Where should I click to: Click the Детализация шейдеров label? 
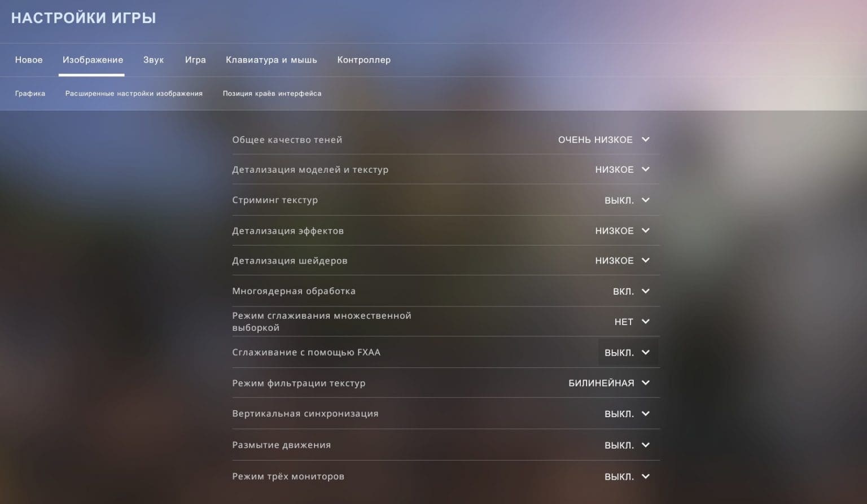tap(290, 261)
